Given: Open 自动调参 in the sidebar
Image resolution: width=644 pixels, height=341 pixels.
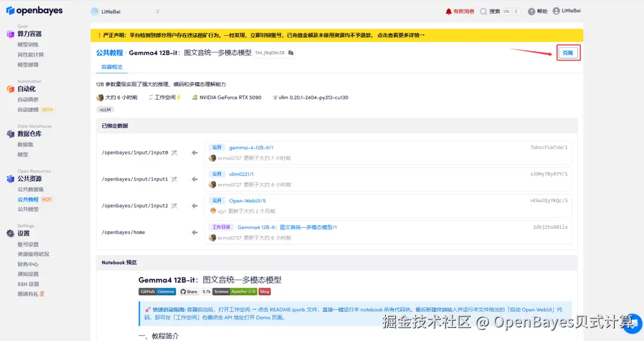Looking at the screenshot, I should coord(28,100).
